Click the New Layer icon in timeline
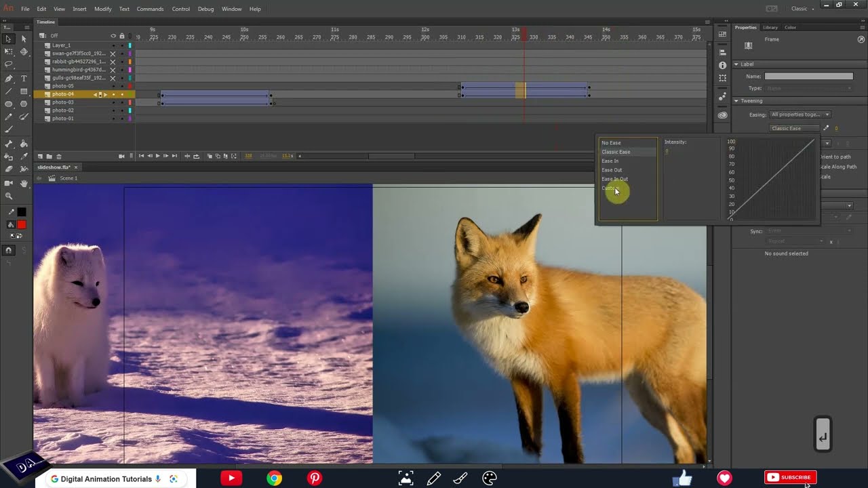The width and height of the screenshot is (868, 488). [40, 157]
